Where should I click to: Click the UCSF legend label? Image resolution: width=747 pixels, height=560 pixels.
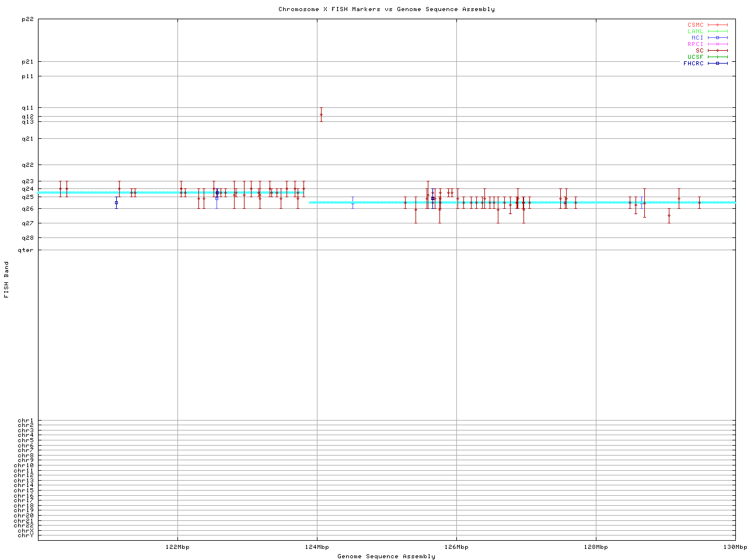[x=695, y=57]
